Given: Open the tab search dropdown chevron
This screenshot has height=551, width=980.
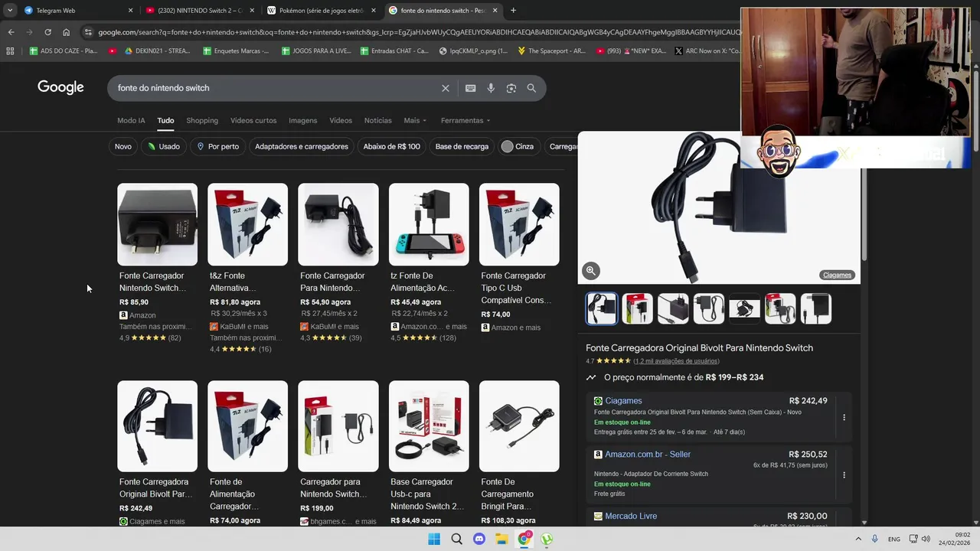Looking at the screenshot, I should 10,11.
